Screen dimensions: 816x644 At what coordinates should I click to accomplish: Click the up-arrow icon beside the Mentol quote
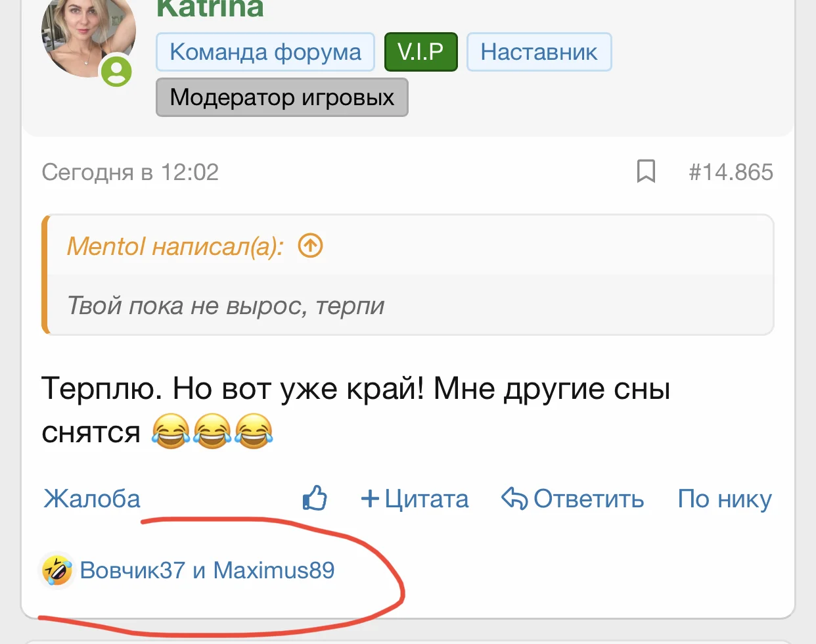pos(310,246)
